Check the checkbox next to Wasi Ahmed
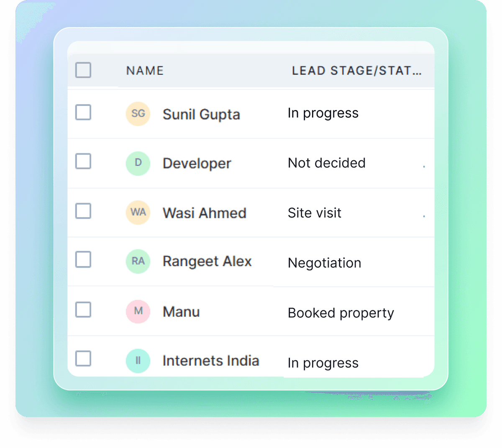502x448 pixels. tap(83, 211)
